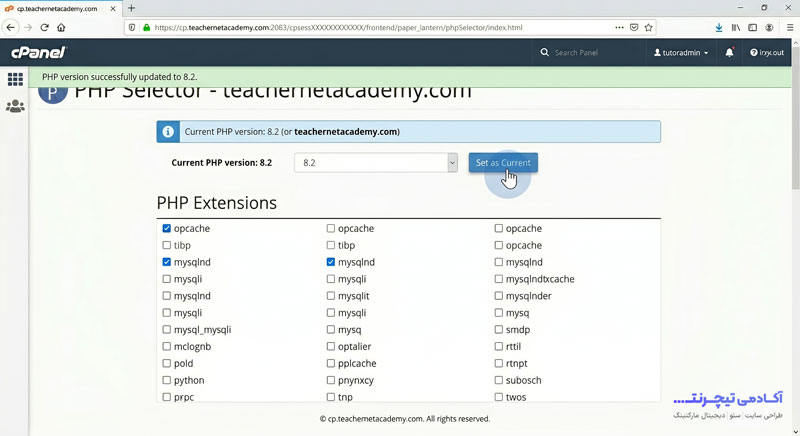800x436 pixels.
Task: Click the browser address bar URL
Action: click(x=338, y=28)
